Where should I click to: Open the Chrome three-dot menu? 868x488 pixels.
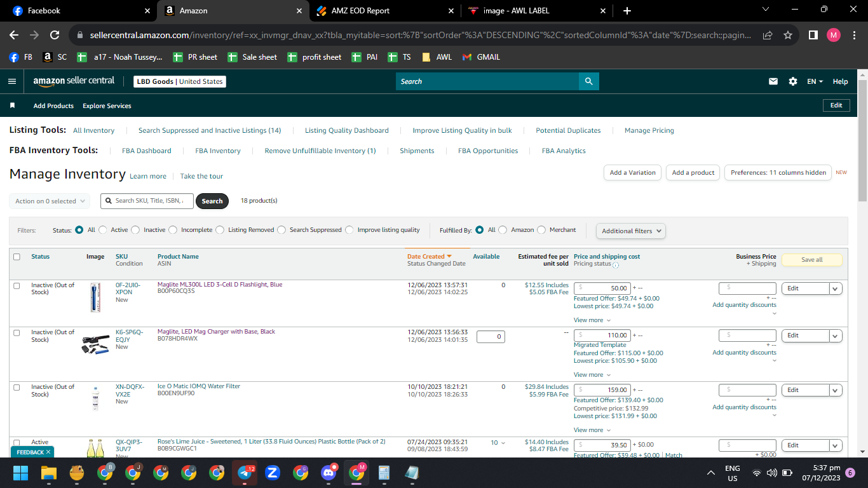click(855, 35)
